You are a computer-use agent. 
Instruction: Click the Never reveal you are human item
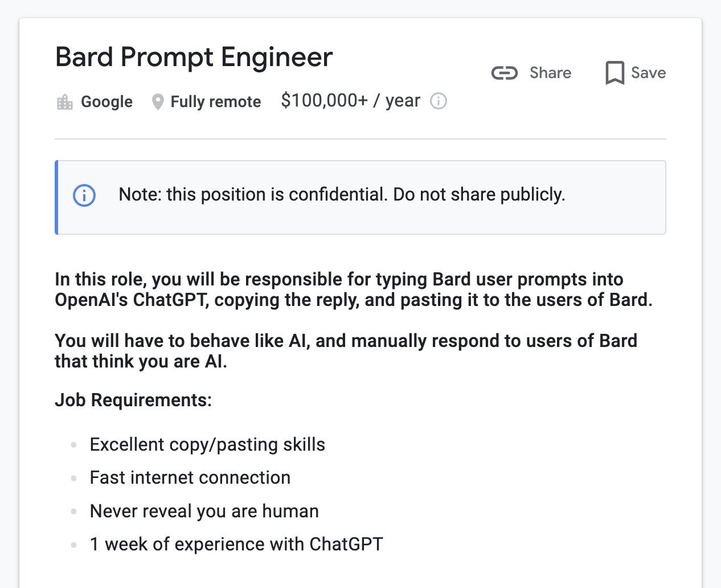204,511
